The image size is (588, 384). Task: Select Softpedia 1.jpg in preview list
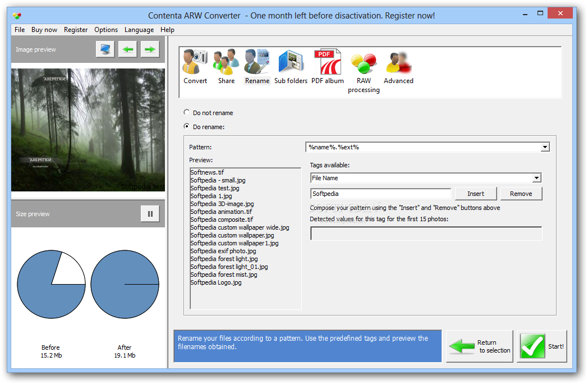point(211,196)
